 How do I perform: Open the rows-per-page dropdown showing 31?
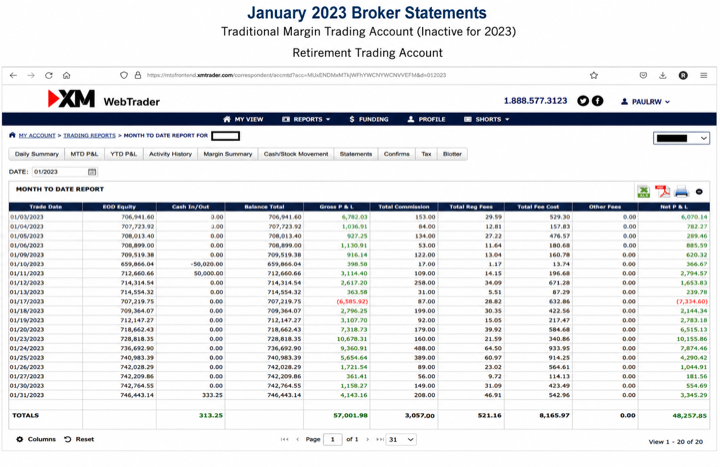click(x=401, y=439)
